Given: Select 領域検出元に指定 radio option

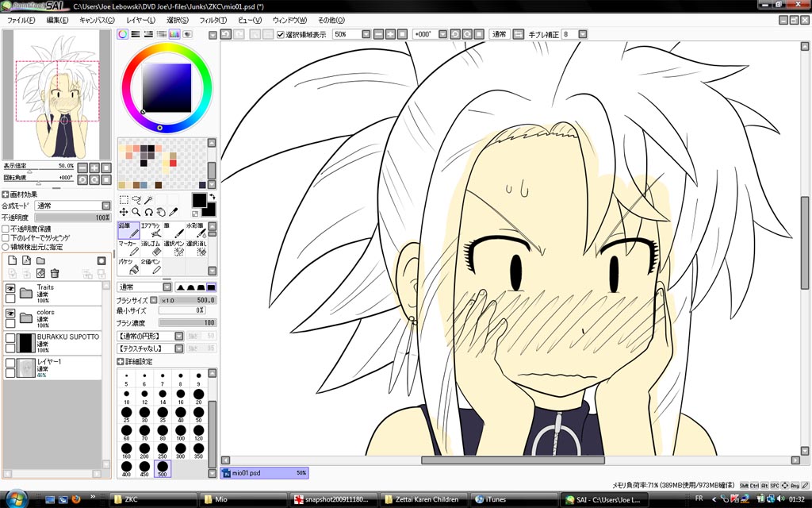Looking at the screenshot, I should pos(6,248).
